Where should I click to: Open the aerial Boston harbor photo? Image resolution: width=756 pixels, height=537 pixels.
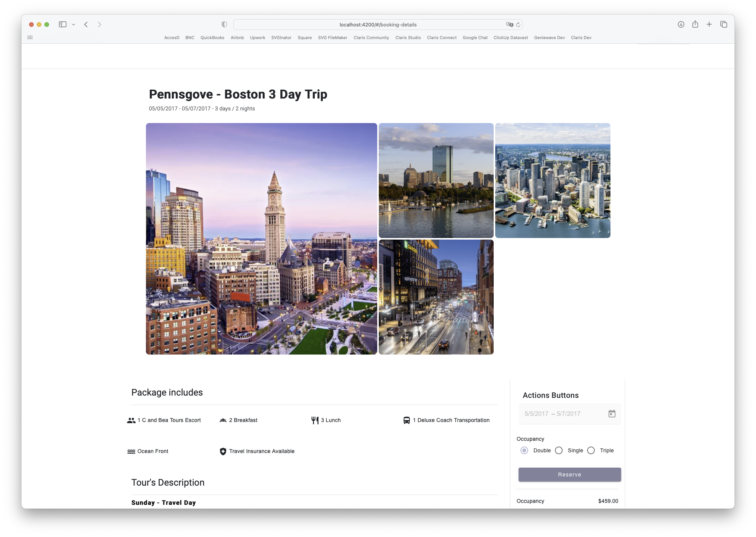tap(552, 181)
